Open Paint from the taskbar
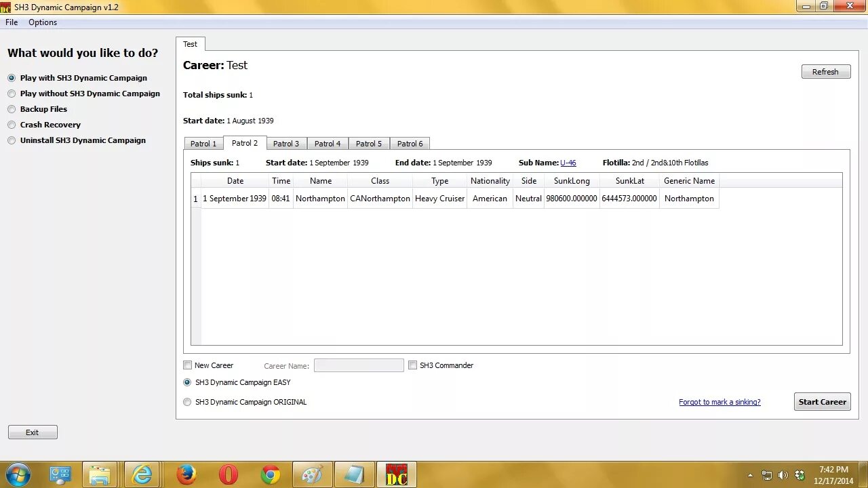Viewport: 868px width, 488px height. point(312,474)
